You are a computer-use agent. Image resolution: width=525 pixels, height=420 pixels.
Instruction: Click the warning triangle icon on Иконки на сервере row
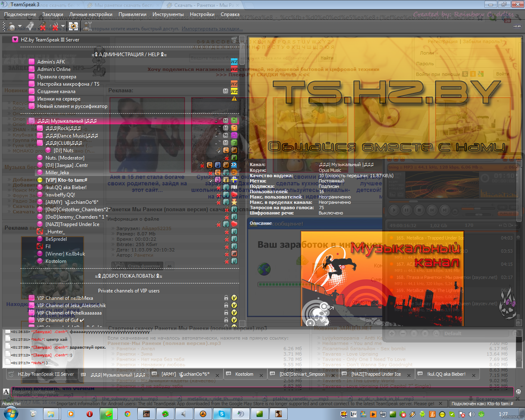[x=234, y=98]
